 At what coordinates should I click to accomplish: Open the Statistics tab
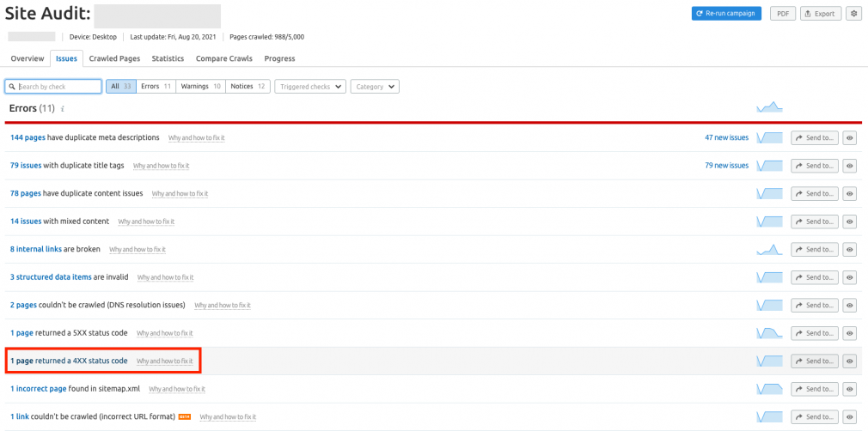168,58
